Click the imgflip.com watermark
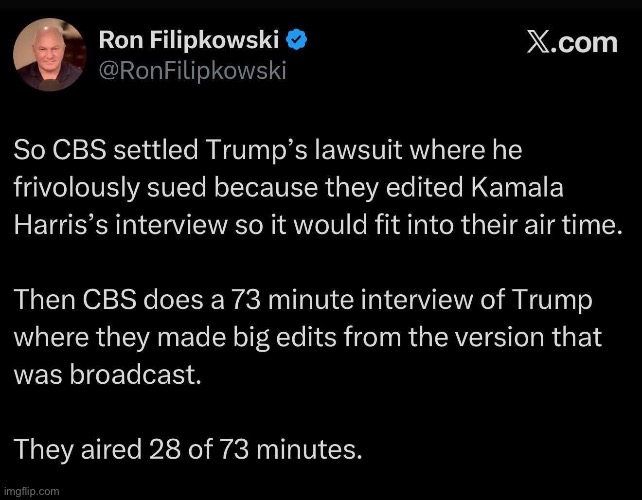Viewport: 642px width, 500px height. 31,491
